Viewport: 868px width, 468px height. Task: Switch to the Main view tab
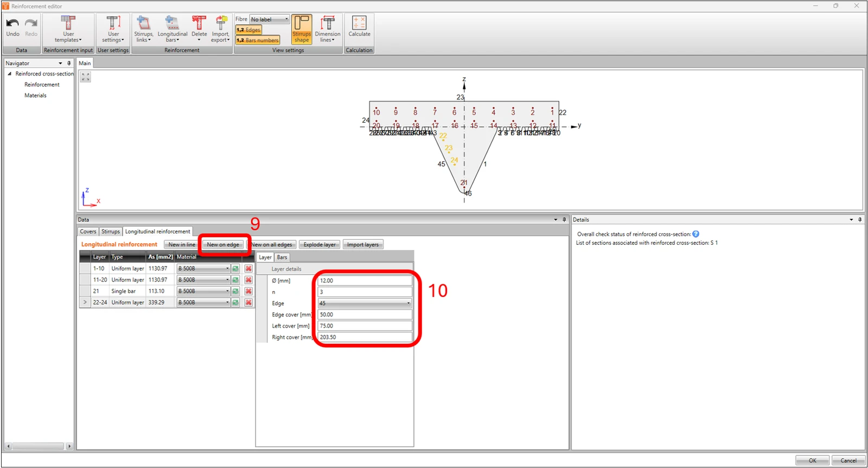click(85, 63)
